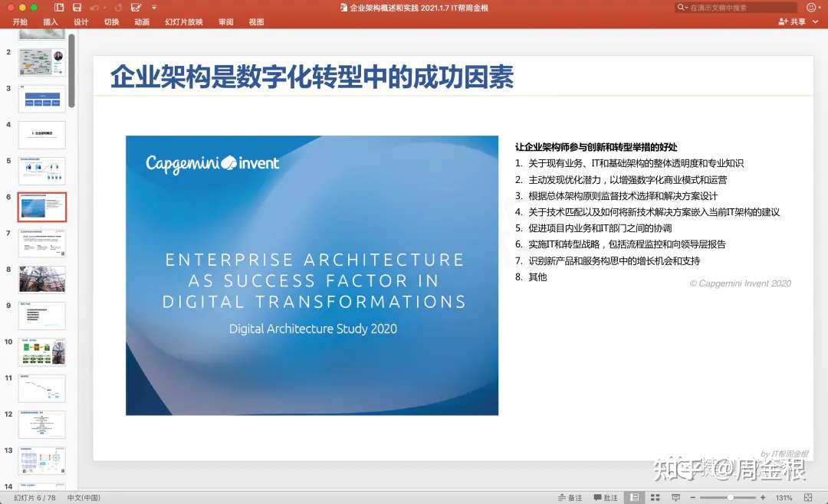Click the 131% zoom level
The image size is (828, 504).
[784, 498]
